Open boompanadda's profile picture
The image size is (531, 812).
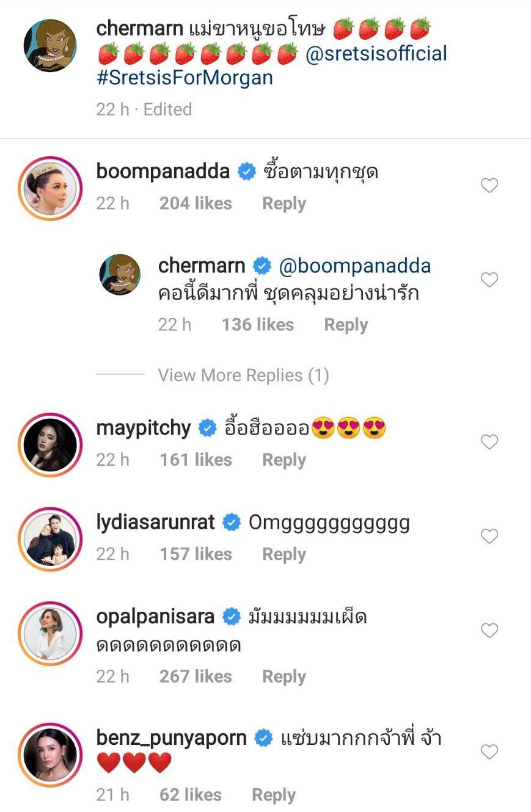pyautogui.click(x=50, y=187)
